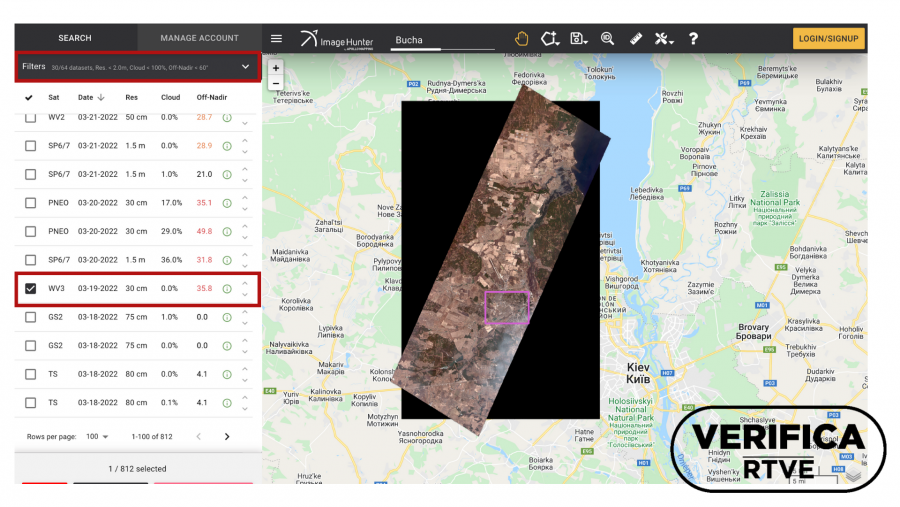Zoom out the map with minus
The width and height of the screenshot is (900, 507).
point(276,83)
